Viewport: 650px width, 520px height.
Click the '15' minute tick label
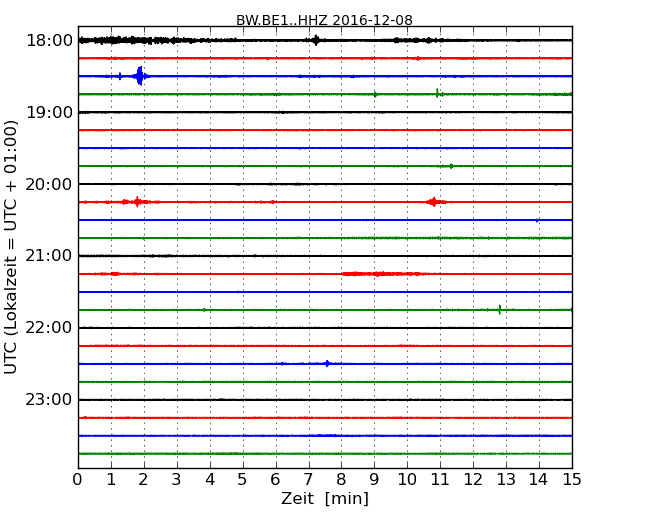[x=572, y=480]
